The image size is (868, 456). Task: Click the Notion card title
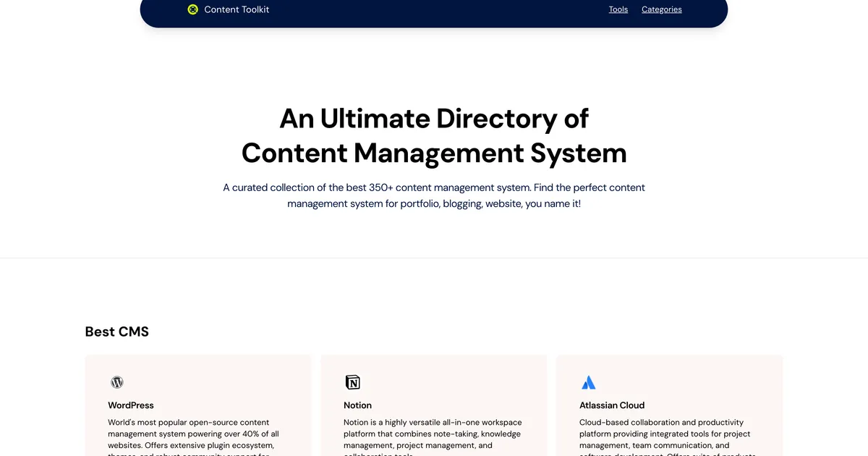pos(357,405)
